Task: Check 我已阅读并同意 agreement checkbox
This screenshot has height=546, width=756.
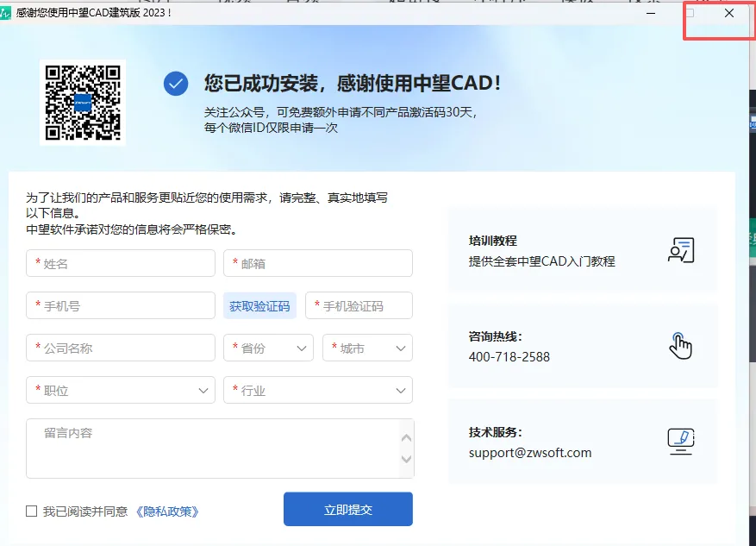Action: (31, 511)
